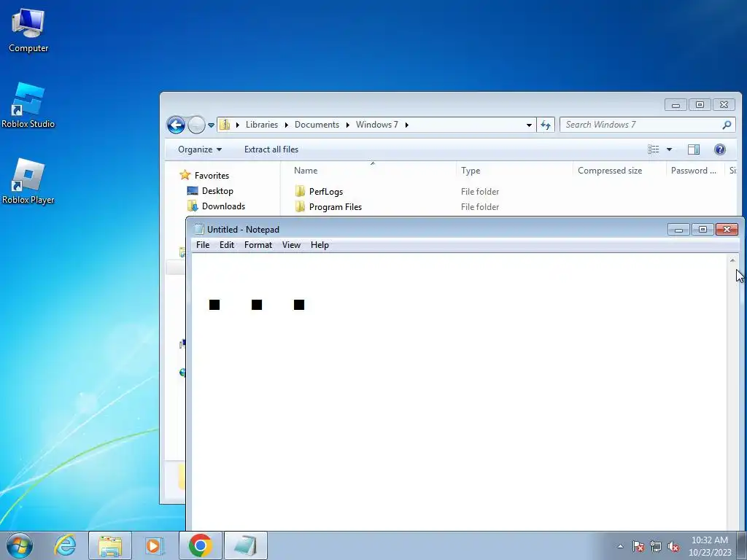Viewport: 747px width, 560px height.
Task: Open Action Center flag icon
Action: pos(638,546)
